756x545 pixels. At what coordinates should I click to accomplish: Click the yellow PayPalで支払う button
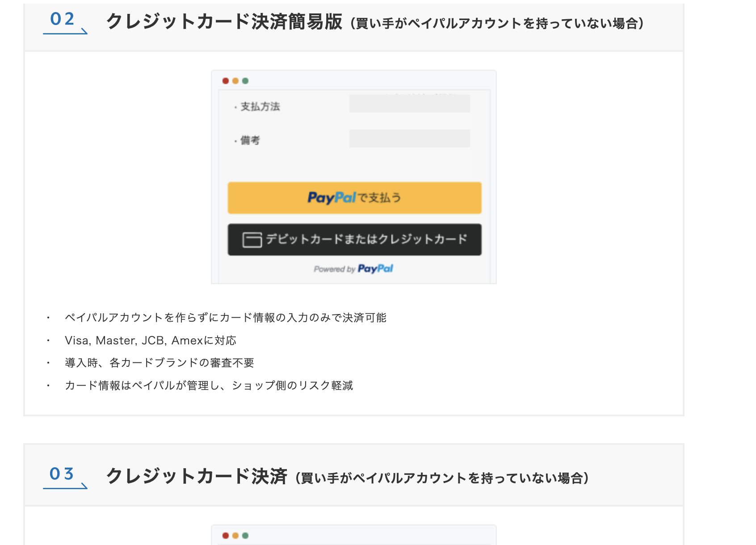tap(354, 198)
